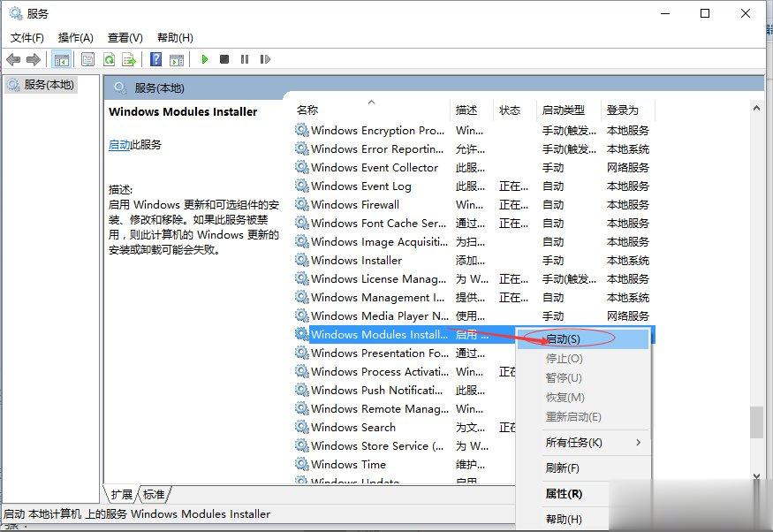Click gear icon of Windows Firewall row

click(302, 204)
